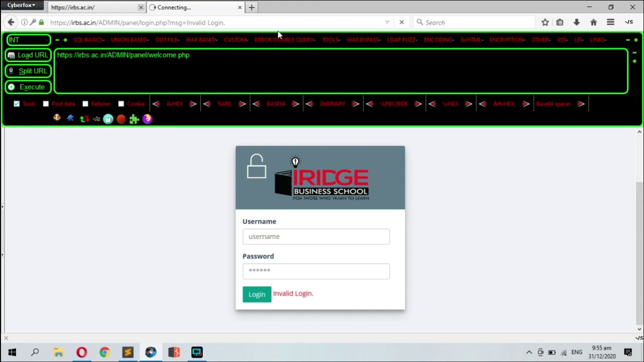This screenshot has height=362, width=644.
Task: Enable the Post data checkbox
Action: [46, 104]
